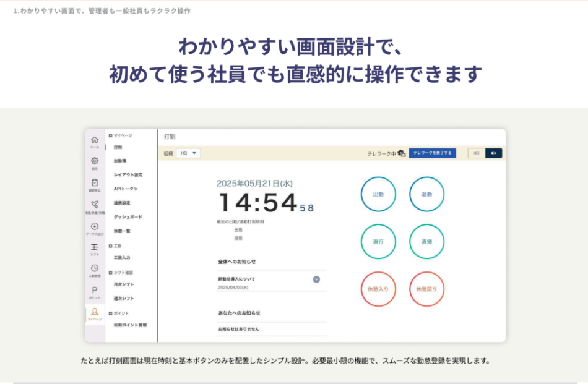Click the 出勤 clock-in button
The width and height of the screenshot is (588, 384).
pyautogui.click(x=378, y=194)
